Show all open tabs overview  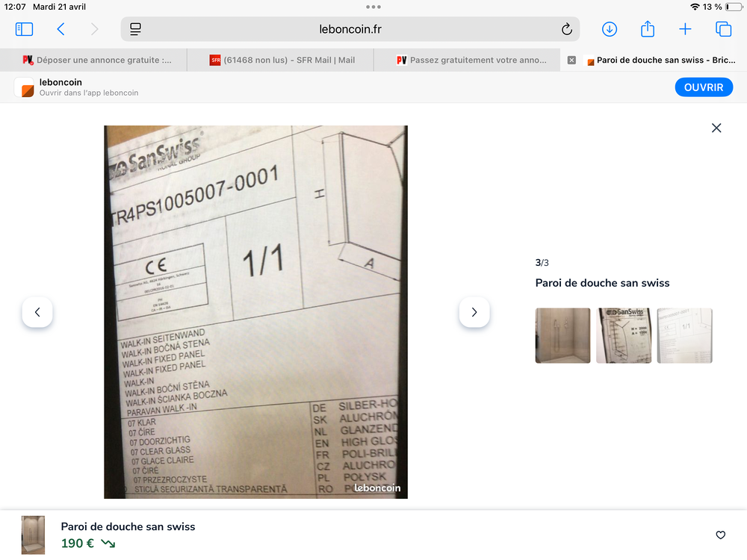(723, 29)
